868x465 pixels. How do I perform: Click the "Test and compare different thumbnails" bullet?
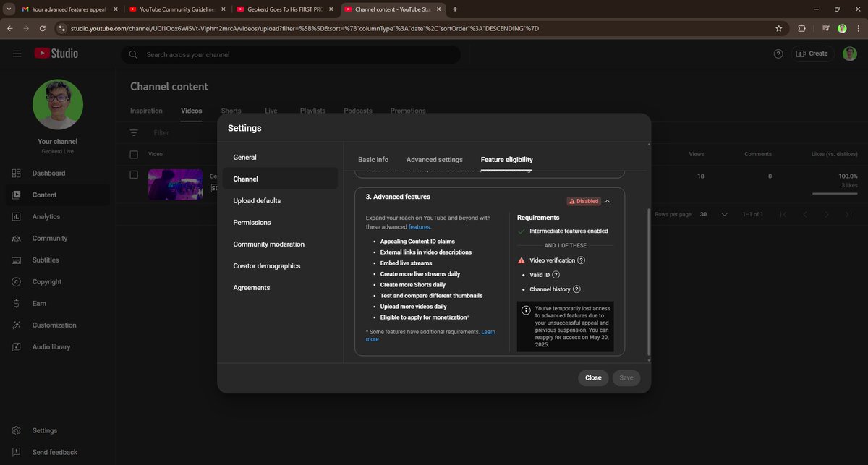[431, 296]
